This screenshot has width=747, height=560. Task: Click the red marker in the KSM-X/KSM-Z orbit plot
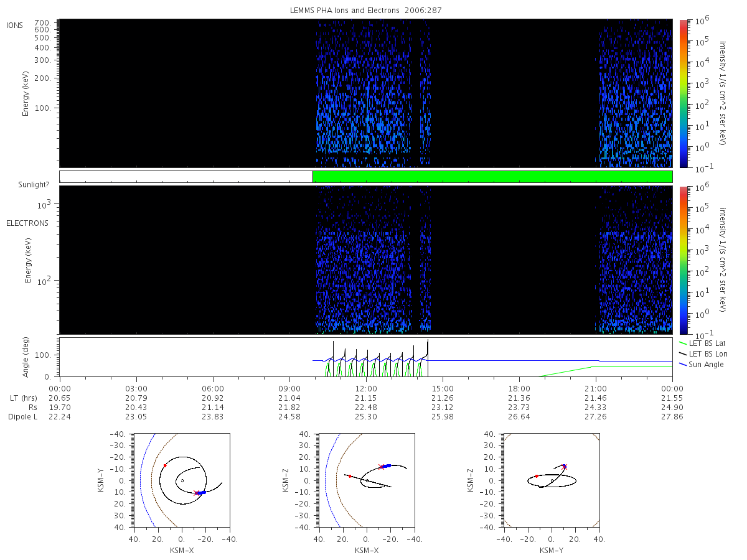(350, 476)
